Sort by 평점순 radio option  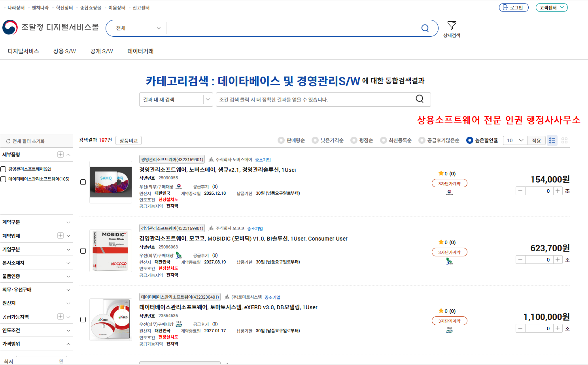[354, 140]
